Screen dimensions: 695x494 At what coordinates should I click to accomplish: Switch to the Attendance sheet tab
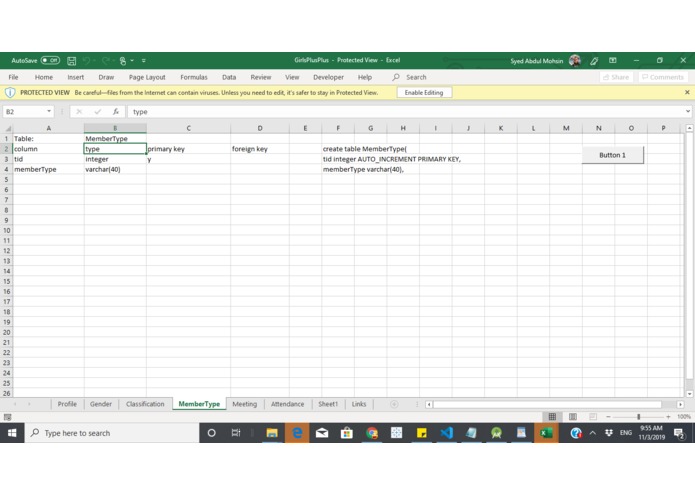click(287, 404)
